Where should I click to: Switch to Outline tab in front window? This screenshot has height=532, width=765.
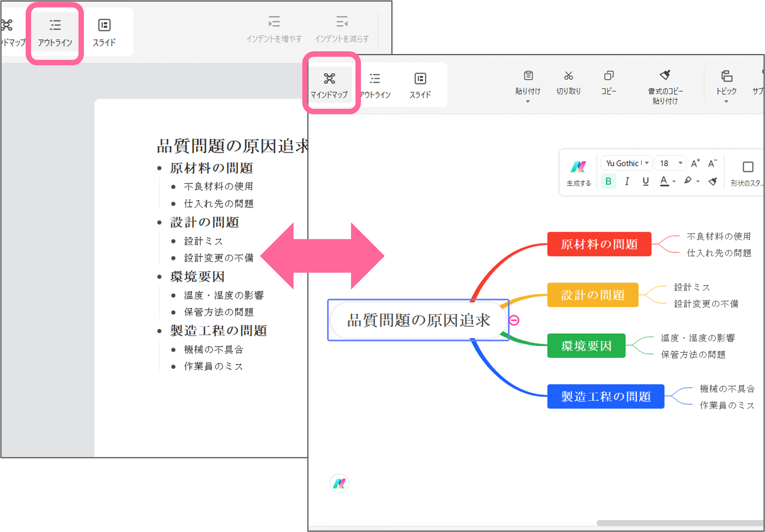[375, 85]
